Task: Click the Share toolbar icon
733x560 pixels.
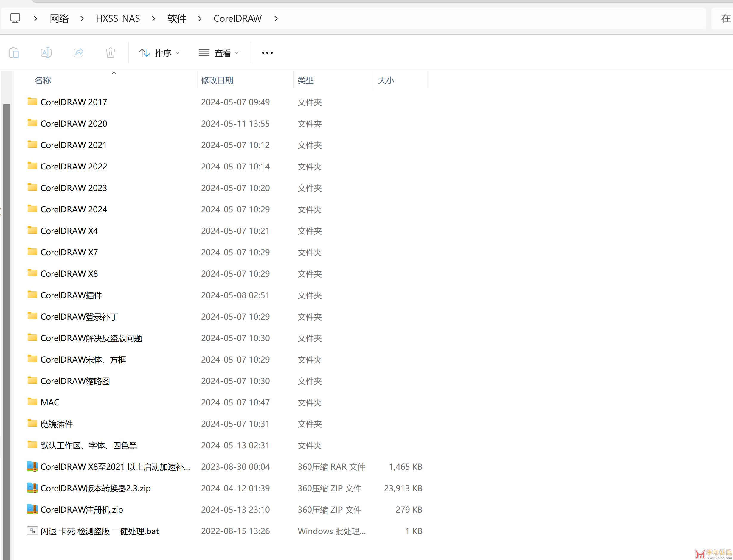Action: (78, 53)
